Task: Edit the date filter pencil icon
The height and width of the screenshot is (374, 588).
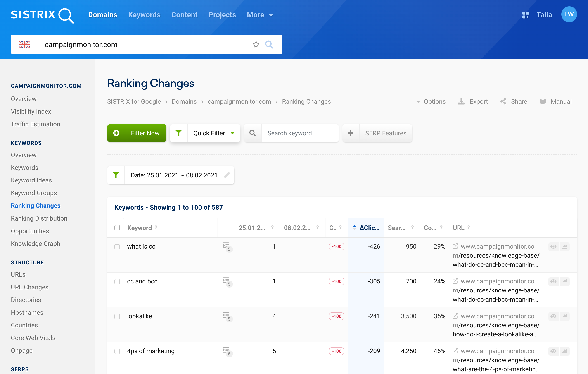Action: coord(227,175)
